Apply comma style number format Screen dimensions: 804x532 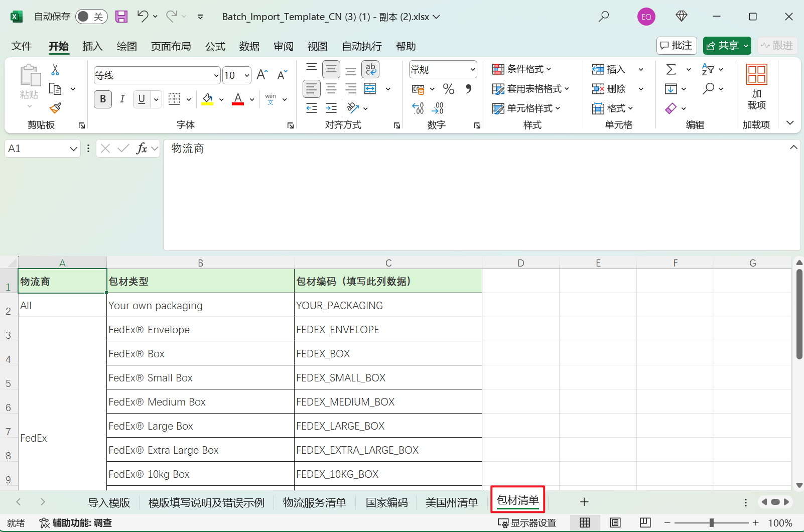[468, 89]
